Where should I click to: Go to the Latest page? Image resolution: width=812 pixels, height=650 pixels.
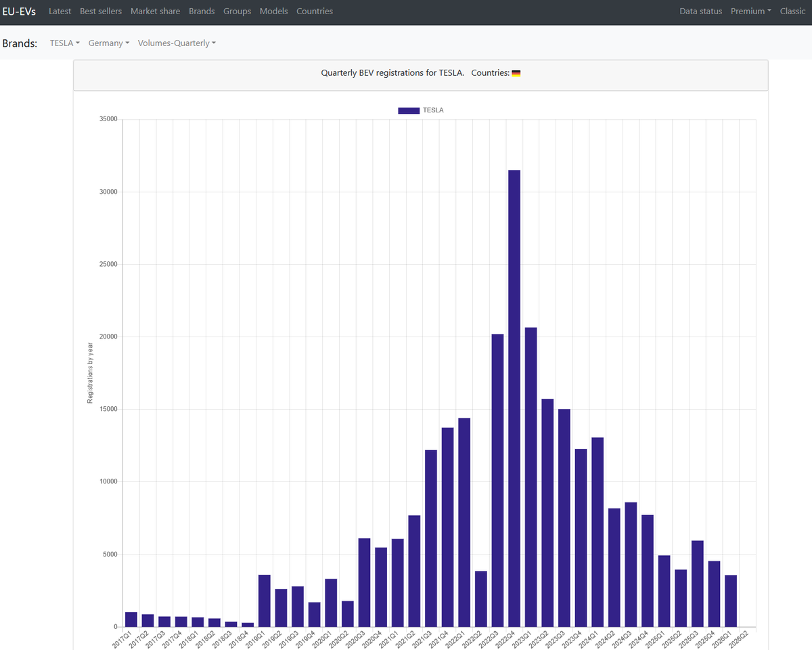[x=60, y=12]
